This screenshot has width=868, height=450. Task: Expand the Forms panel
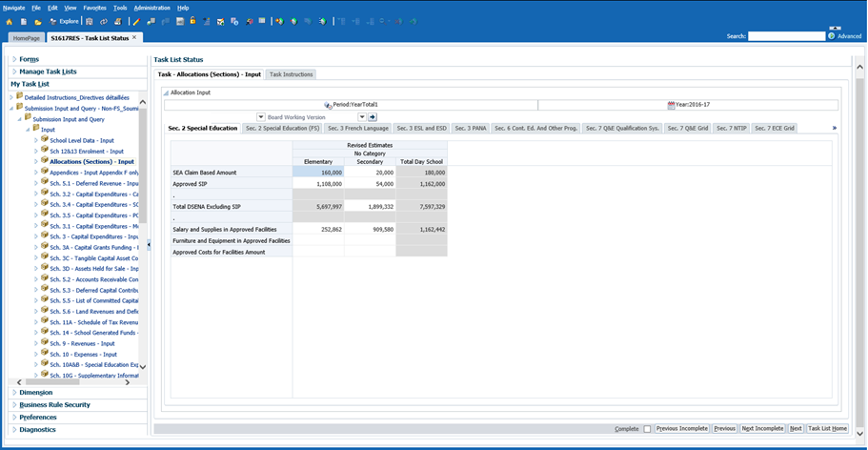click(29, 59)
